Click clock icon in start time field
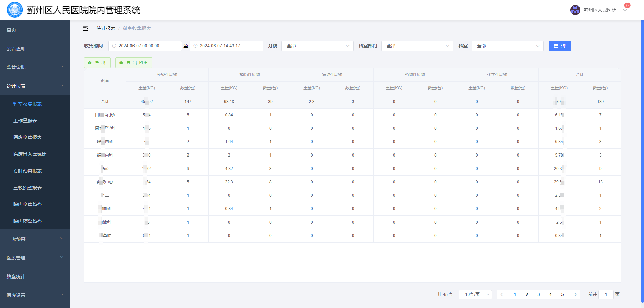The height and width of the screenshot is (308, 644). tap(114, 46)
